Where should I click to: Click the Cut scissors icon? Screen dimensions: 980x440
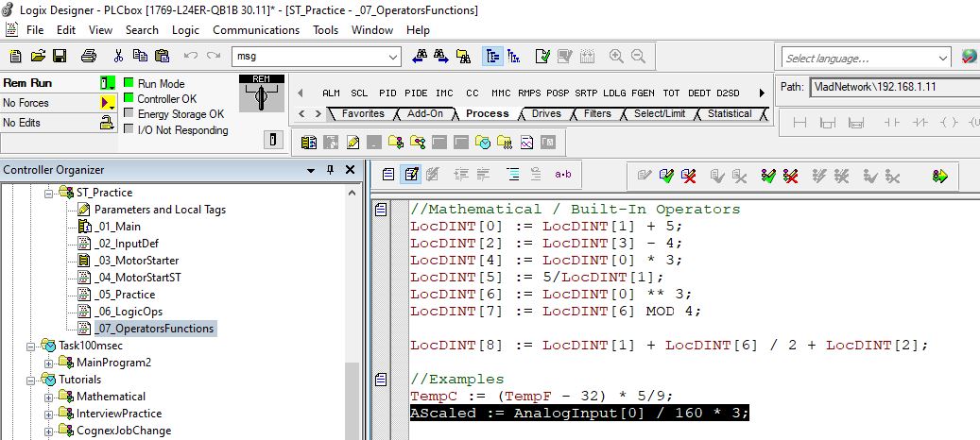119,57
